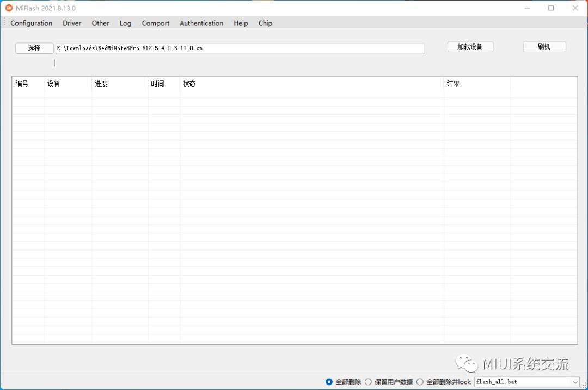Expand the flash_all.bat script dropdown
This screenshot has width=588, height=390.
[575, 382]
